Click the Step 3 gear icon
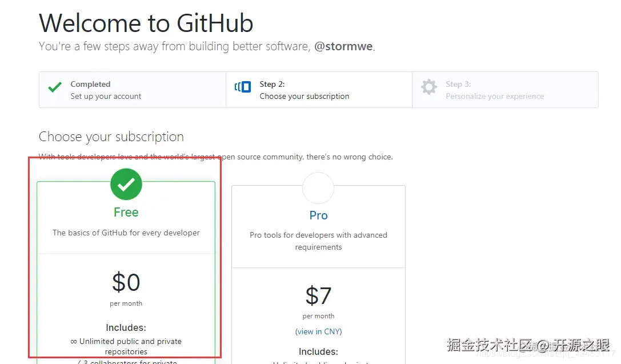The height and width of the screenshot is (364, 621). pos(428,87)
